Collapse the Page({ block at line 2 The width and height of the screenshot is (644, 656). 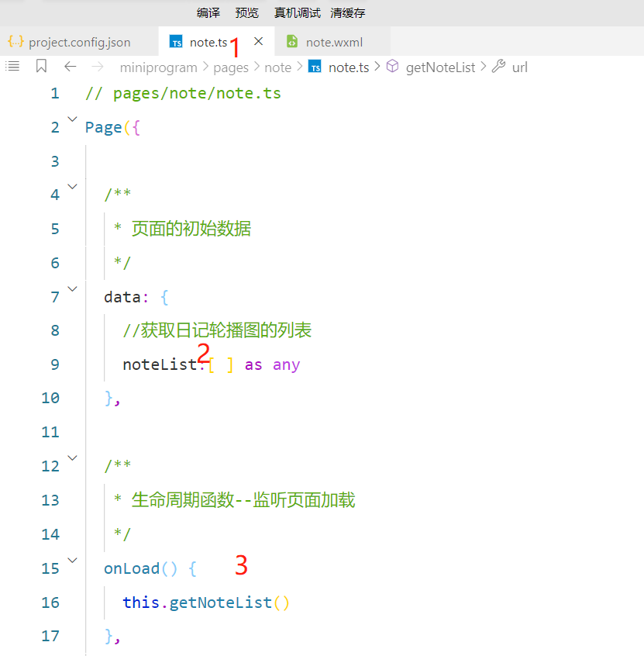click(72, 119)
